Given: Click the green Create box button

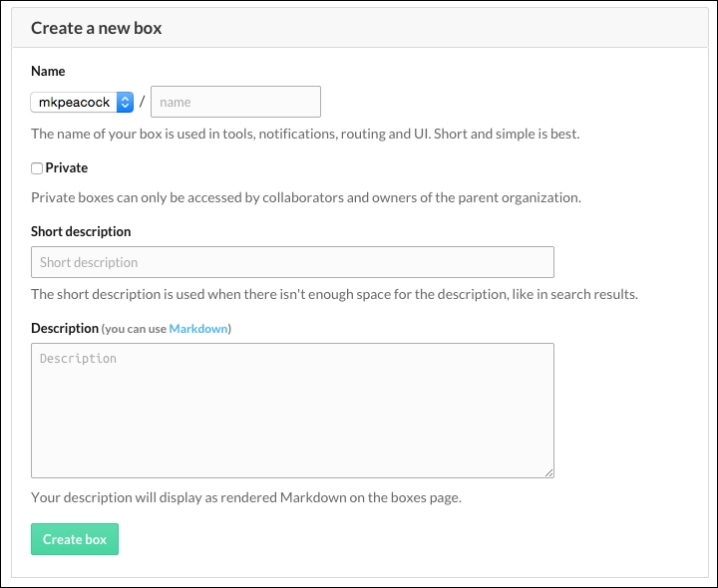Looking at the screenshot, I should [x=75, y=539].
